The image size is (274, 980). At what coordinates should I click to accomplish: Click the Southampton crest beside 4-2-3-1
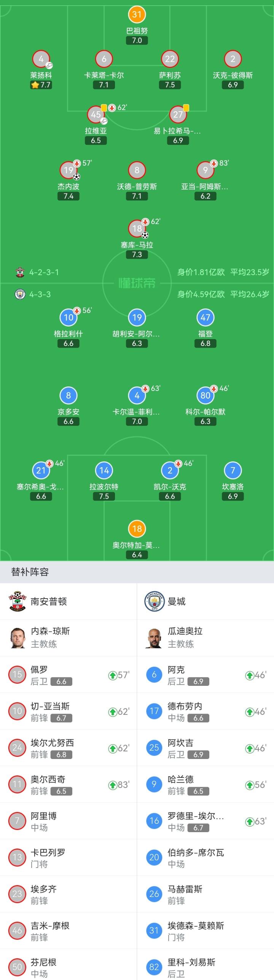[x=20, y=272]
